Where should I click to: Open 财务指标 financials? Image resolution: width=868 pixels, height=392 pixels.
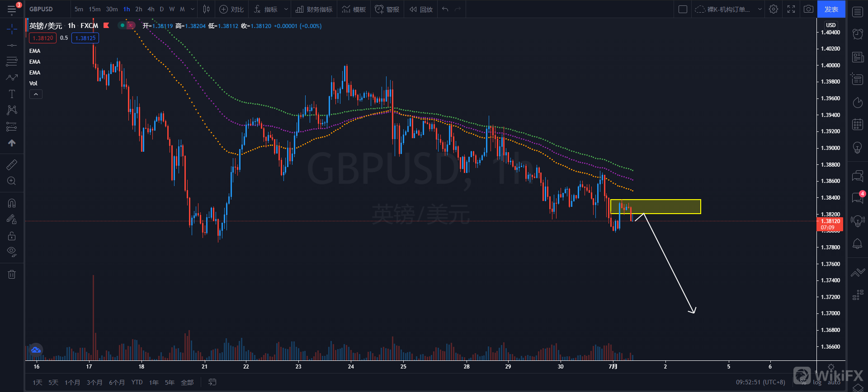(314, 9)
